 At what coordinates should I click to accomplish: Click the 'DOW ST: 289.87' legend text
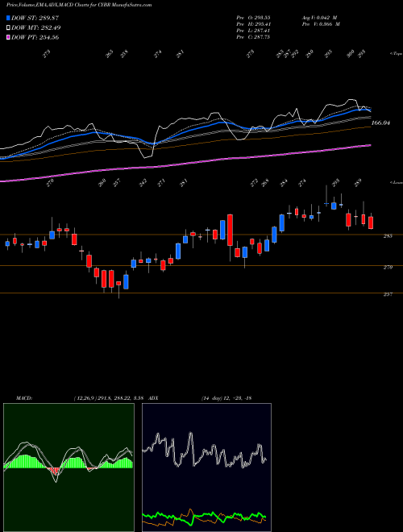[35, 18]
